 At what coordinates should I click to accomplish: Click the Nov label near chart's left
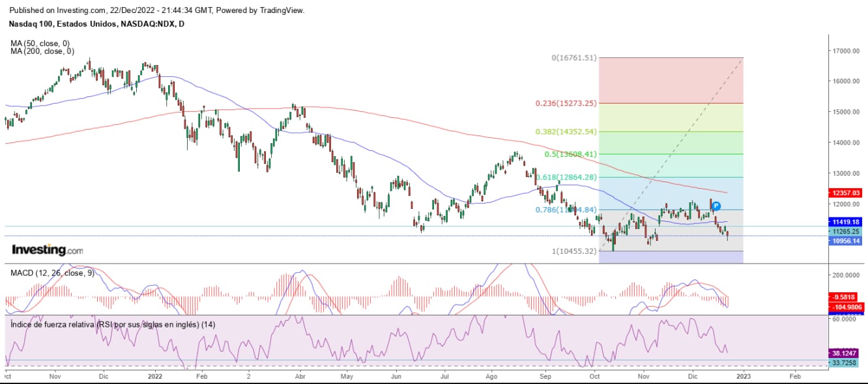(x=55, y=376)
